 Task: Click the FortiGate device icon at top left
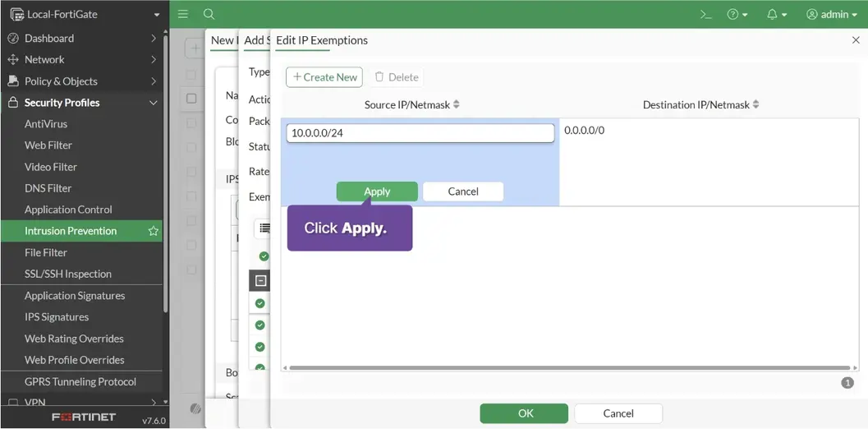point(17,15)
